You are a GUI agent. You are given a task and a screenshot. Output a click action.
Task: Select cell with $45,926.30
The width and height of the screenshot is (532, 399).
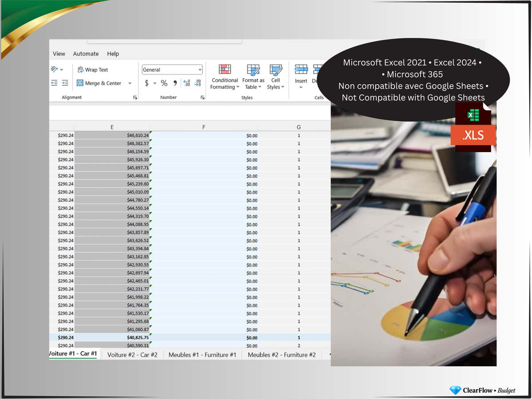coord(112,160)
